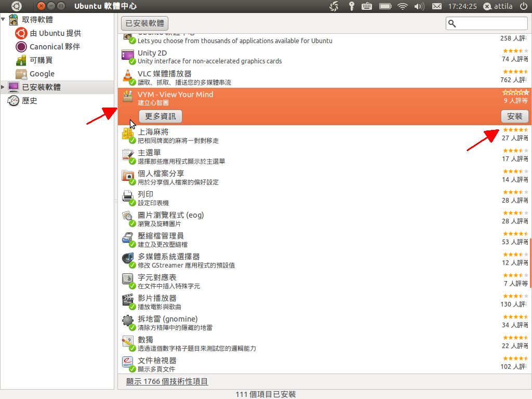The width and height of the screenshot is (532, 399).
Task: Click the 字元對應表 character map icon
Action: tap(128, 280)
